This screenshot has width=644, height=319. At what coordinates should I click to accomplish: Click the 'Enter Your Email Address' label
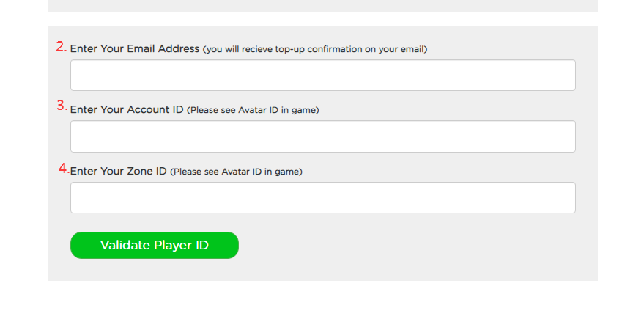(135, 49)
